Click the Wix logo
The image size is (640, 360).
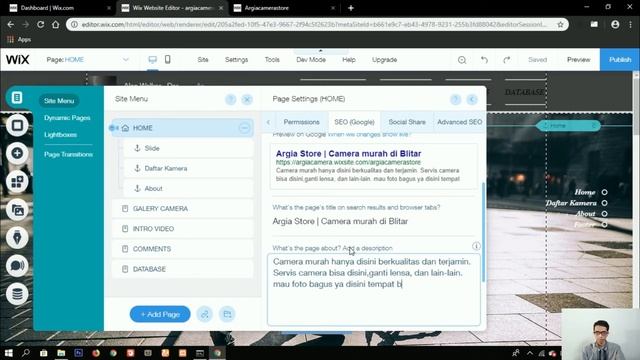18,60
